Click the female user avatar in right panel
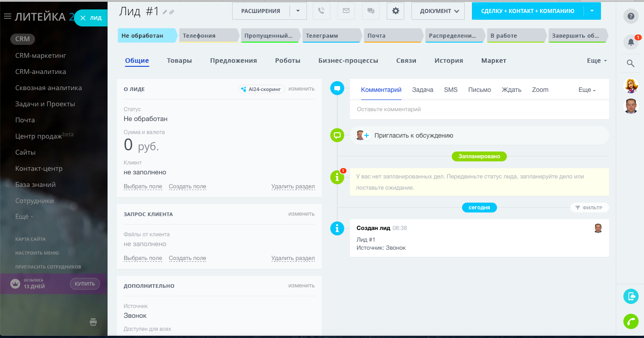 coord(631,85)
